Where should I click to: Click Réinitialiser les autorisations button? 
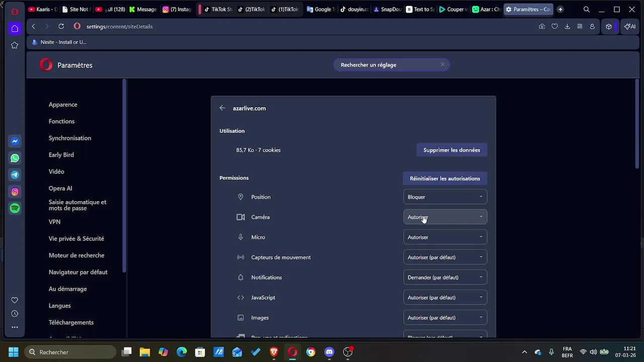coord(445,178)
